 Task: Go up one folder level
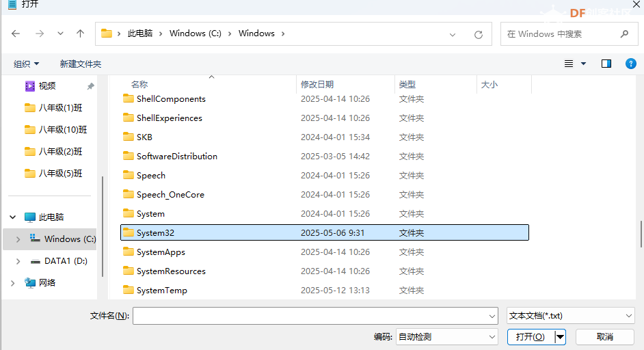tap(80, 33)
